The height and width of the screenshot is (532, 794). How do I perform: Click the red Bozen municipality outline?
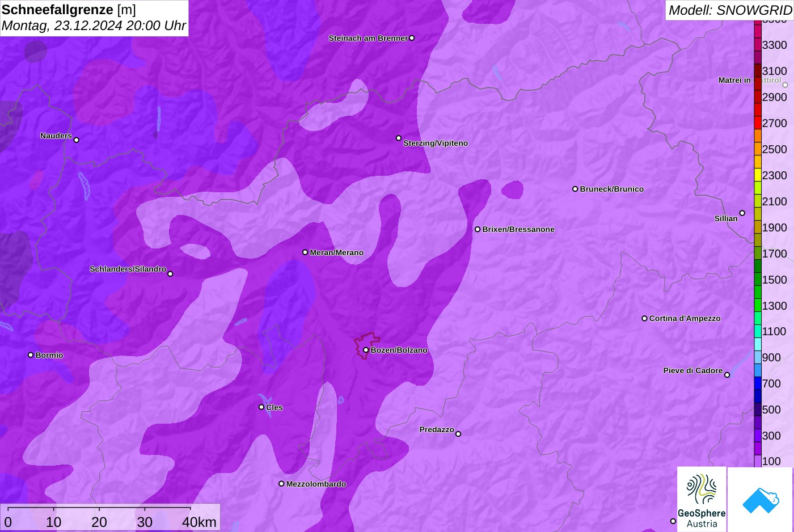366,345
